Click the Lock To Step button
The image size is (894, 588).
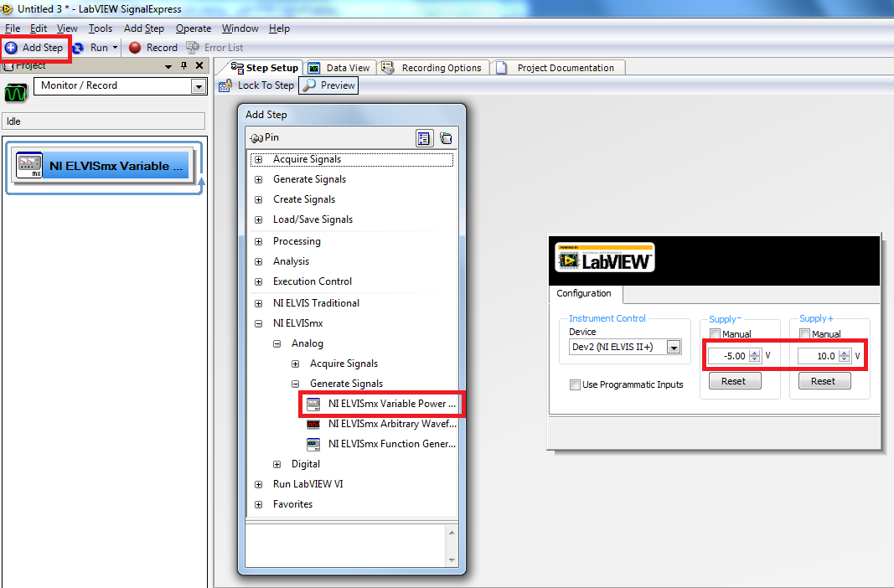(256, 85)
